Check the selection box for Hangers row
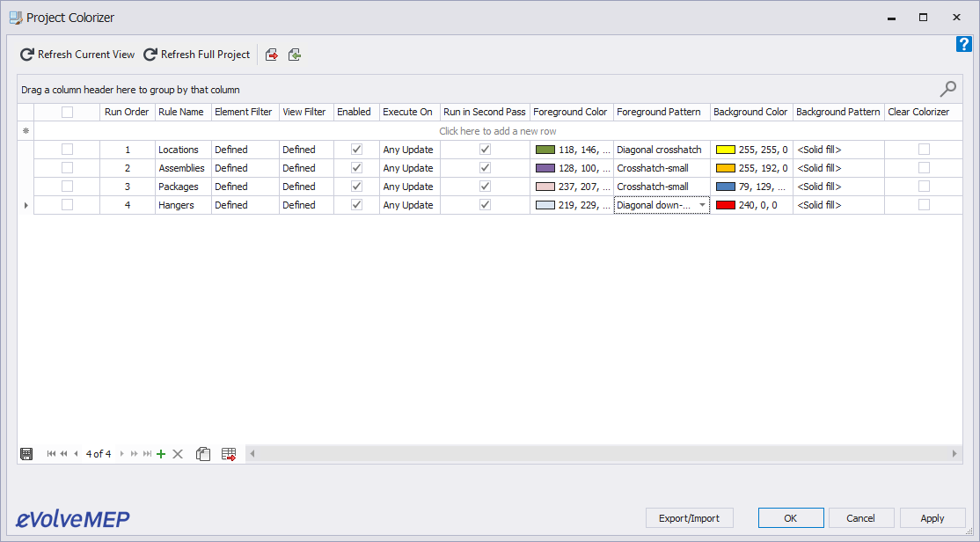Image resolution: width=980 pixels, height=542 pixels. (67, 204)
